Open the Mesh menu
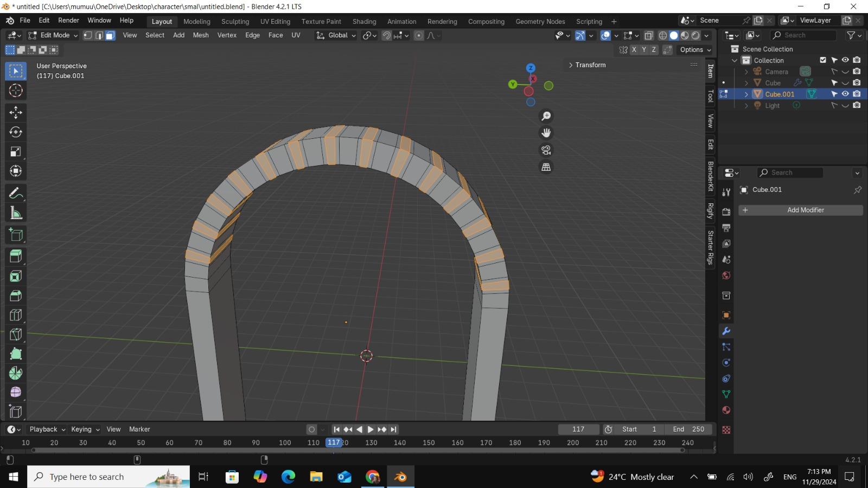The width and height of the screenshot is (868, 488). tap(201, 35)
